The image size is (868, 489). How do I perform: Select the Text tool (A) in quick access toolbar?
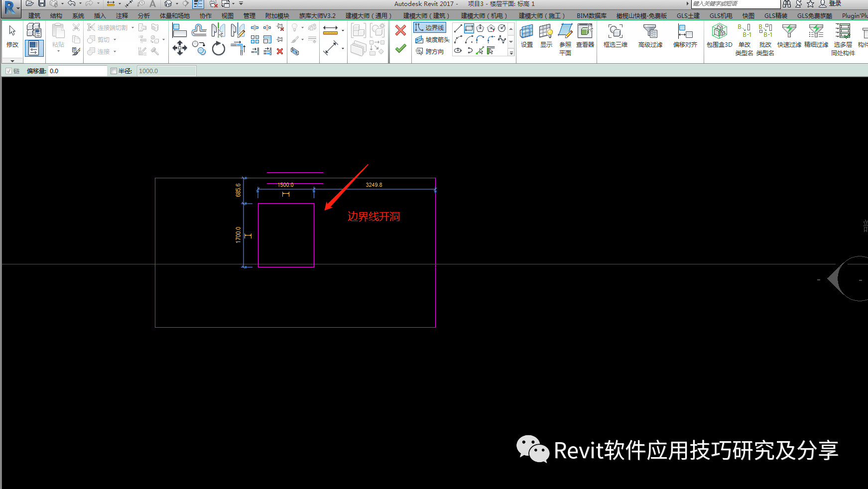(153, 3)
